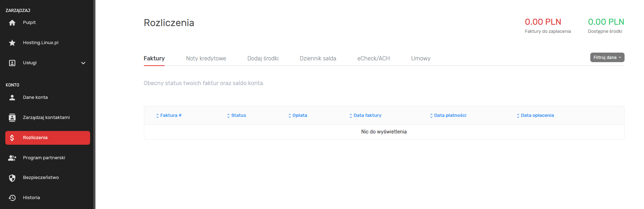Click the green 0.00 PLN available funds
Image resolution: width=644 pixels, height=209 pixels.
pos(606,22)
